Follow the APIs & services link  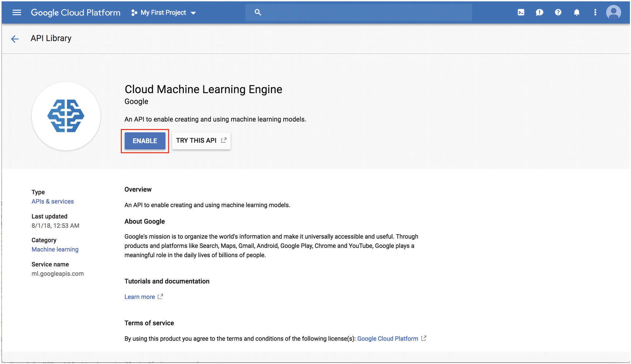53,201
